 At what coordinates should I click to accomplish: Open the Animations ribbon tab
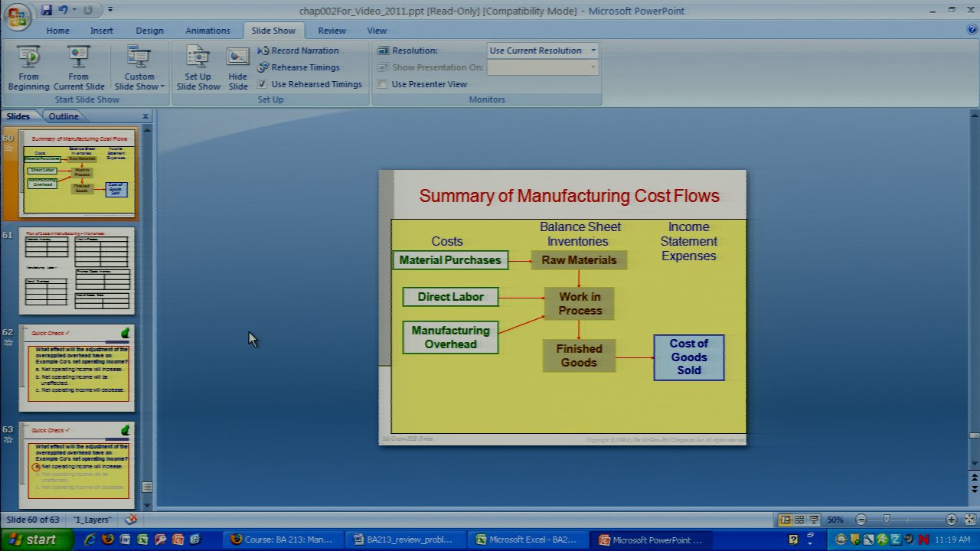[x=207, y=31]
